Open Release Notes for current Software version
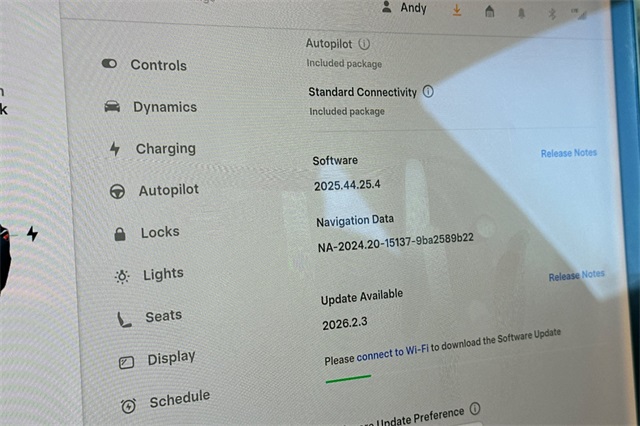Screen dimensions: 640x426 pyautogui.click(x=568, y=153)
